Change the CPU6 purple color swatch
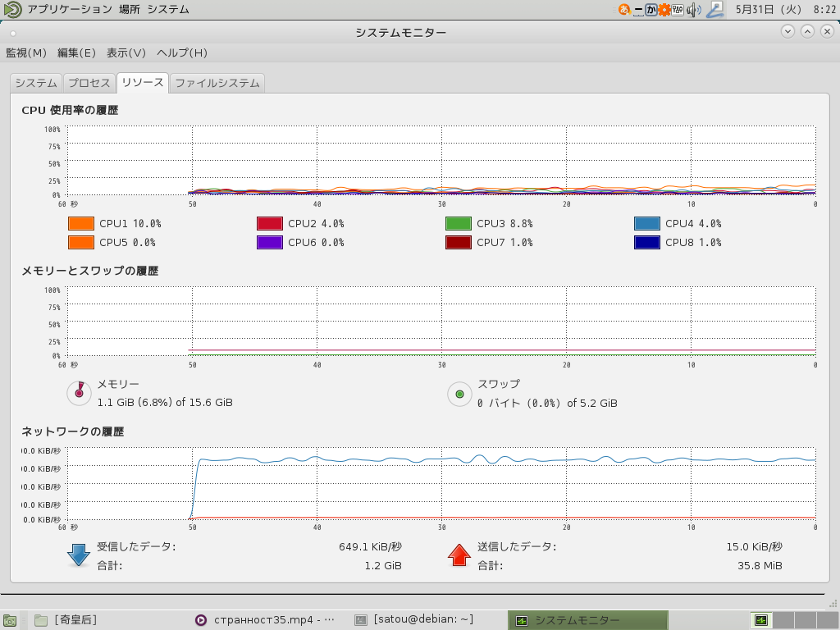The height and width of the screenshot is (630, 840). point(270,242)
